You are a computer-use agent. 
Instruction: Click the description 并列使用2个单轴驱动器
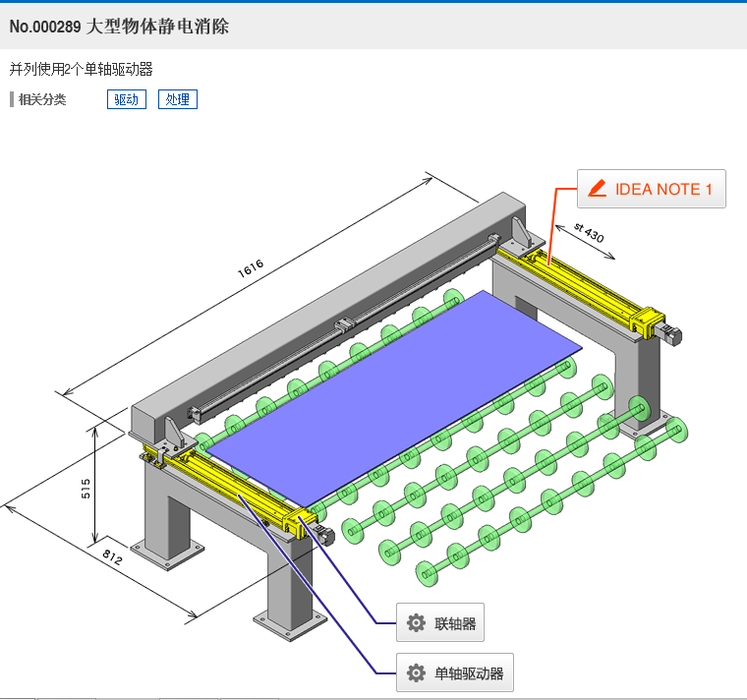click(81, 70)
